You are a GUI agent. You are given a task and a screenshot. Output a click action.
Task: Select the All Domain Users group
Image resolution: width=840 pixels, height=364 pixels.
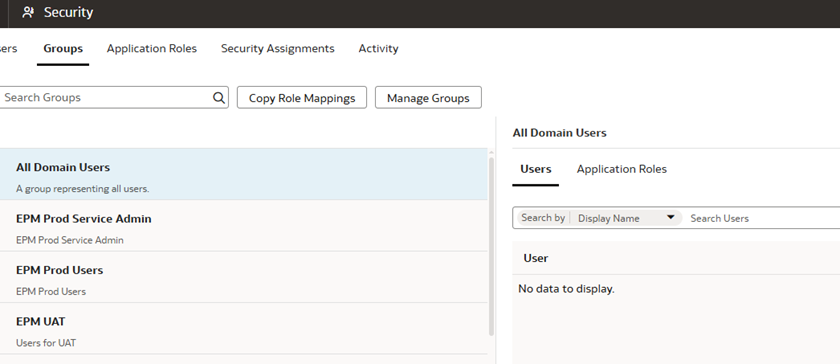[x=244, y=174]
